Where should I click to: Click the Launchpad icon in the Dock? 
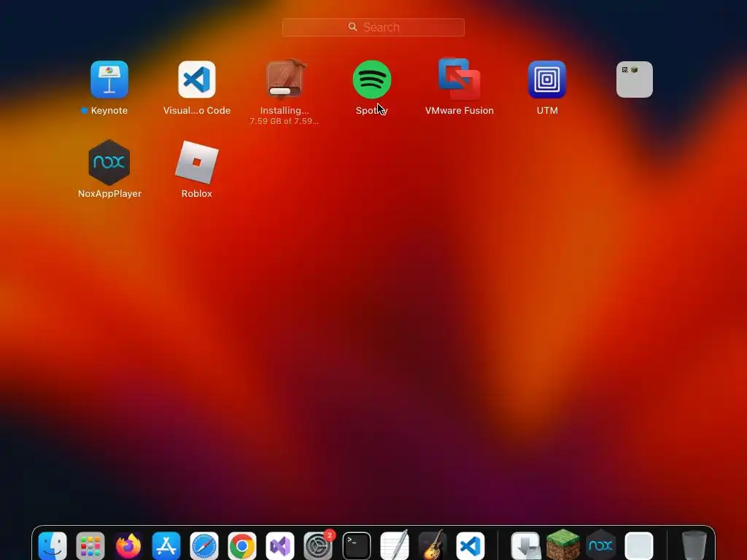pyautogui.click(x=90, y=545)
